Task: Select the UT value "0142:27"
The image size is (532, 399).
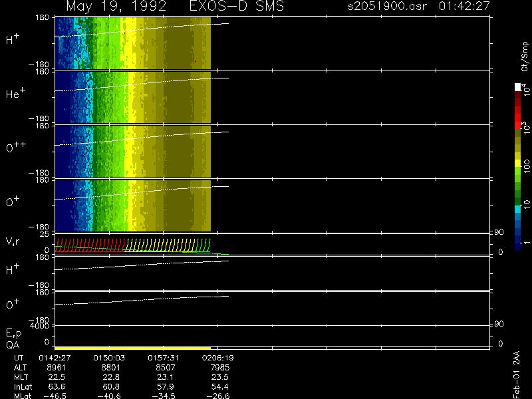Action: 55,358
